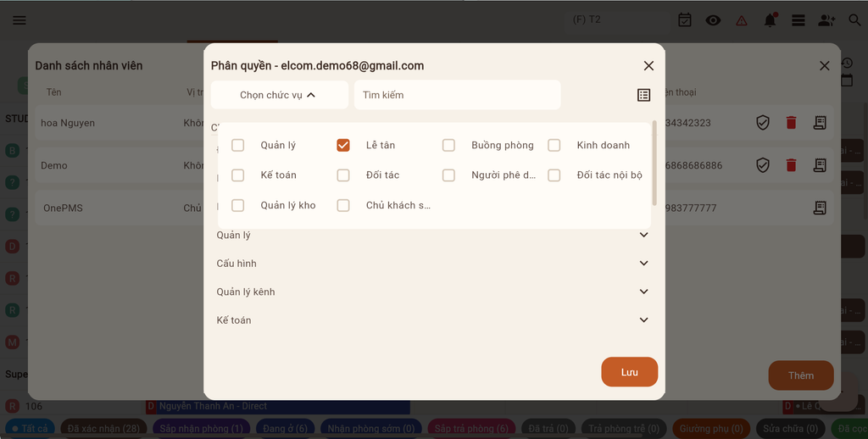Uncheck the Lễ tân role checkbox
Image resolution: width=868 pixels, height=439 pixels.
click(343, 145)
